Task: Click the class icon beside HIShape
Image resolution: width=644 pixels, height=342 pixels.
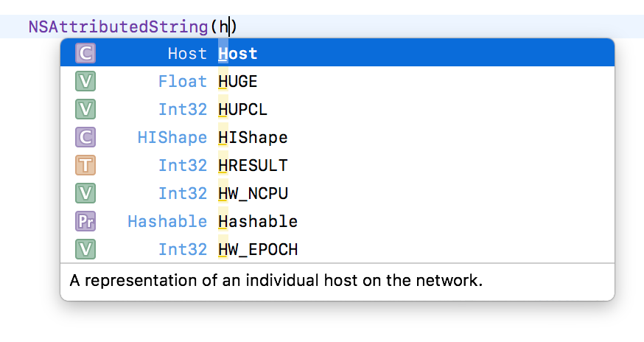Action: [x=85, y=137]
